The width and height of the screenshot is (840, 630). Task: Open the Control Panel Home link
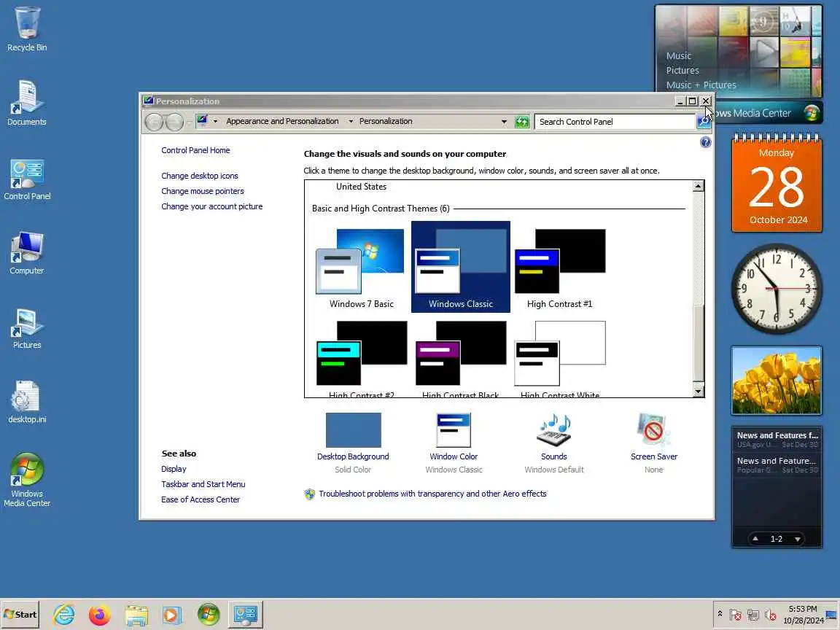coord(195,150)
